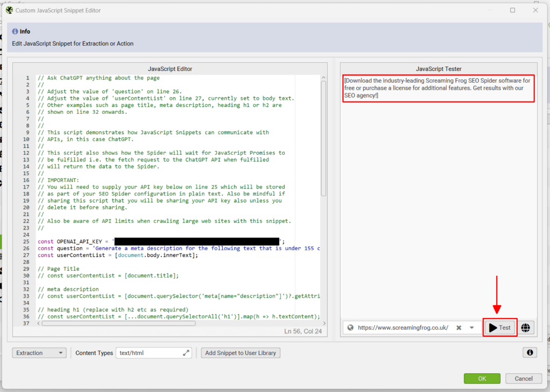Click the Screaming Frog logo in title bar
The height and width of the screenshot is (392, 550).
(x=9, y=10)
